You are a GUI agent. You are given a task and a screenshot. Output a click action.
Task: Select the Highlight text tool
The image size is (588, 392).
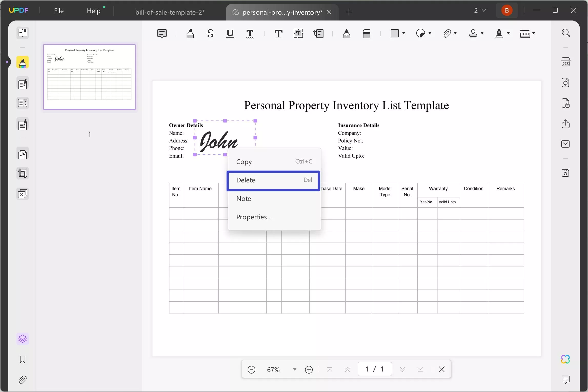[190, 34]
